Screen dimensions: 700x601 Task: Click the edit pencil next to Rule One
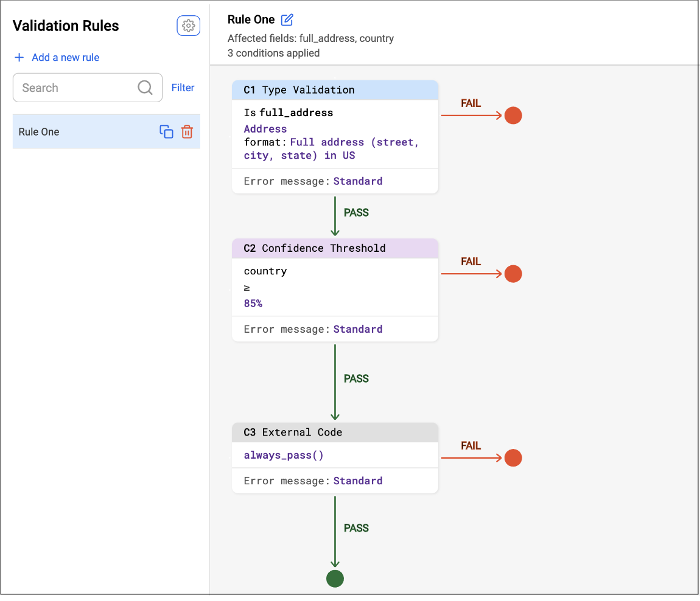tap(286, 19)
